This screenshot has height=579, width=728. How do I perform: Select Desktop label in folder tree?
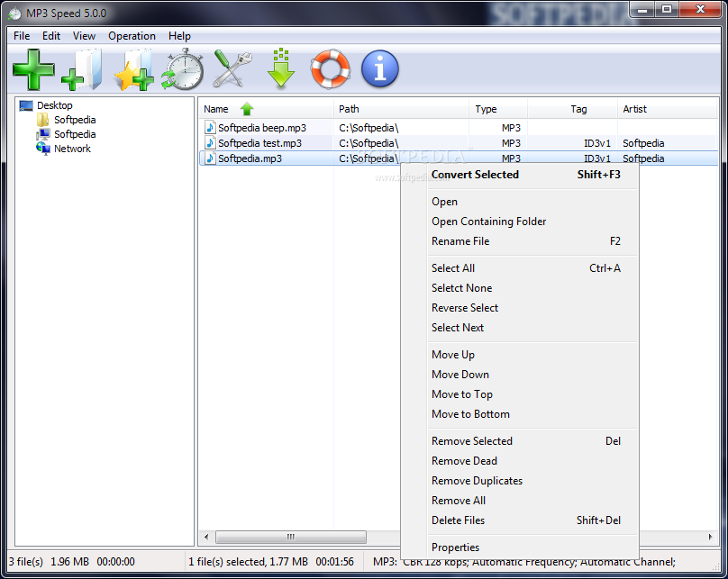(55, 105)
